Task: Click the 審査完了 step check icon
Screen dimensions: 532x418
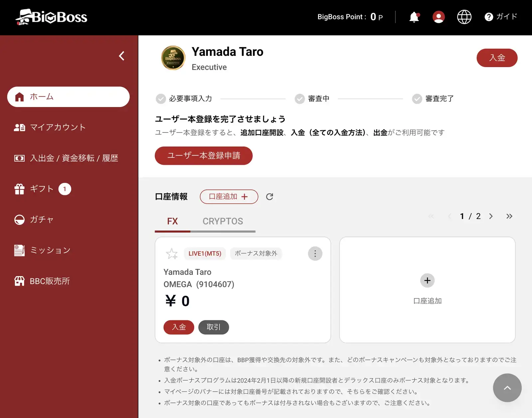Action: click(x=417, y=99)
